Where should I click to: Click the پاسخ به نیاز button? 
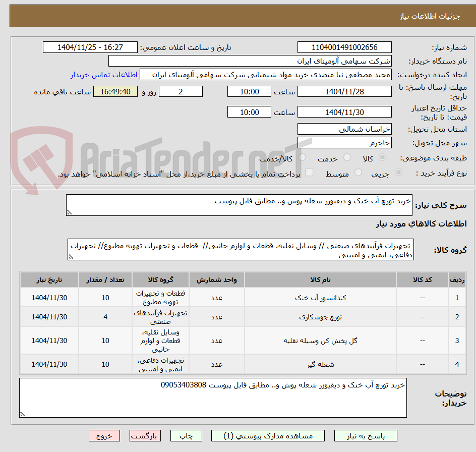point(366,435)
